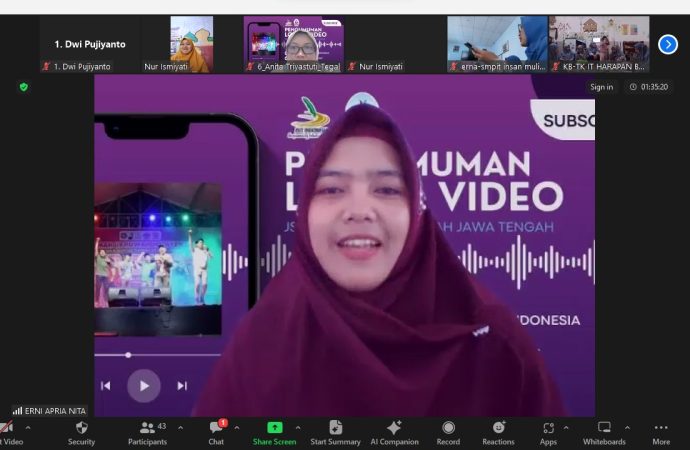
Task: Open Whiteboards
Action: (604, 433)
